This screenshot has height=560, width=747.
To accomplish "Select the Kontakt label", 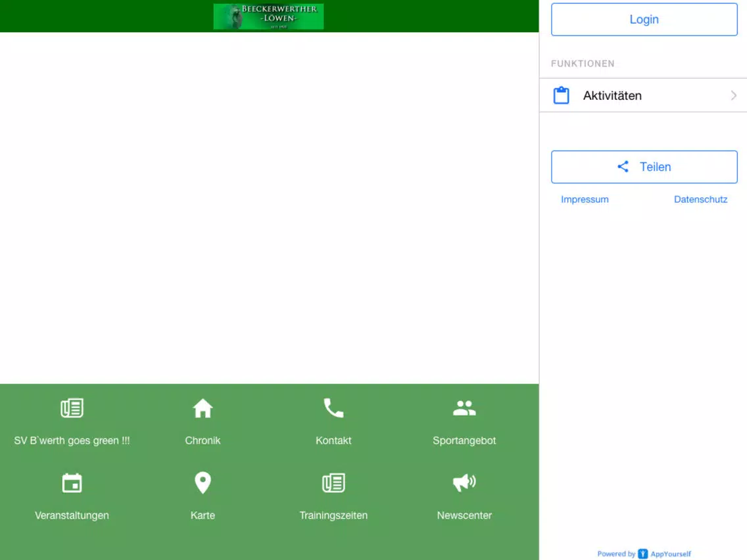I will click(x=333, y=440).
